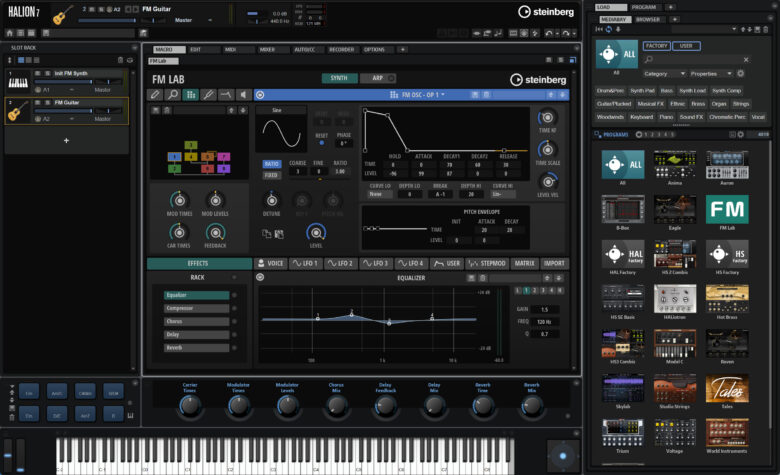Toggle the Reverb effect on/off dot

pos(234,348)
